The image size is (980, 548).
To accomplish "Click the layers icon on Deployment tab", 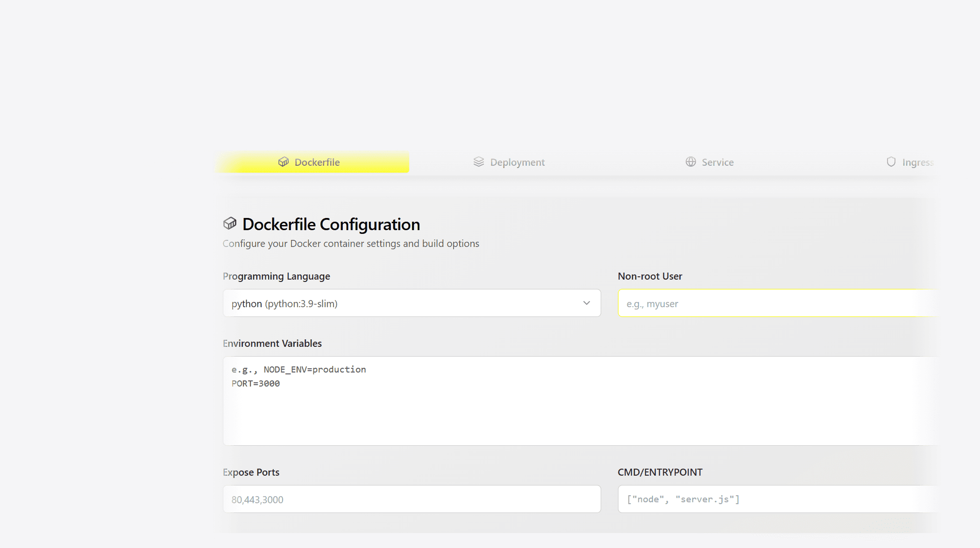I will click(x=478, y=162).
